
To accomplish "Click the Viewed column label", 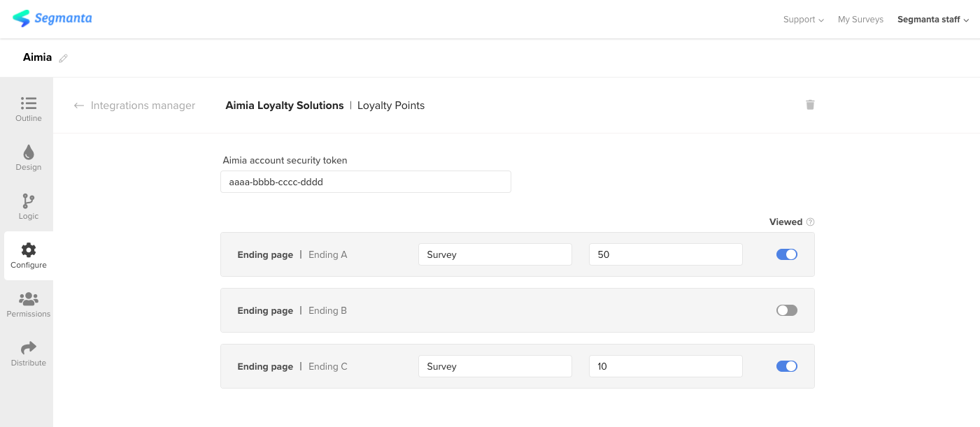I will pos(786,222).
